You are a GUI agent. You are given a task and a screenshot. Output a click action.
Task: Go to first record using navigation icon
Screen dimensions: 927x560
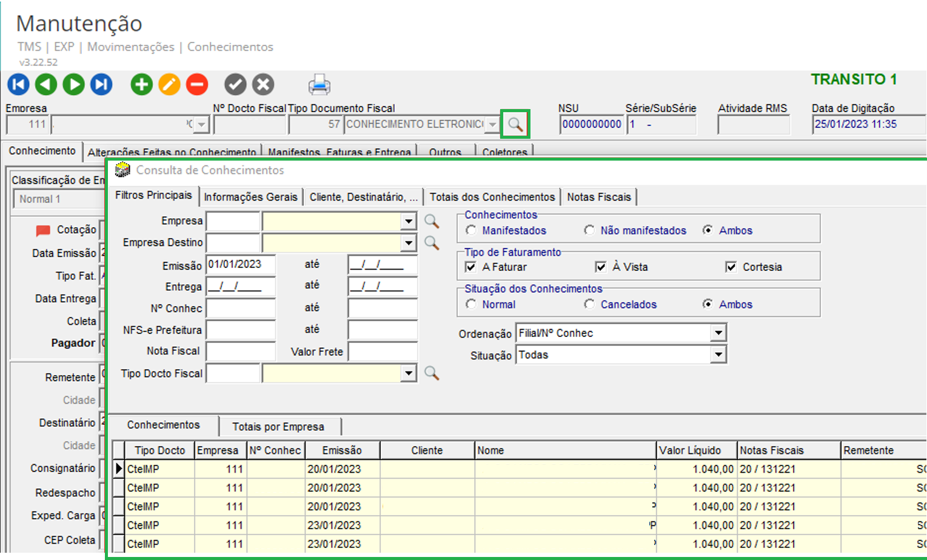click(18, 84)
